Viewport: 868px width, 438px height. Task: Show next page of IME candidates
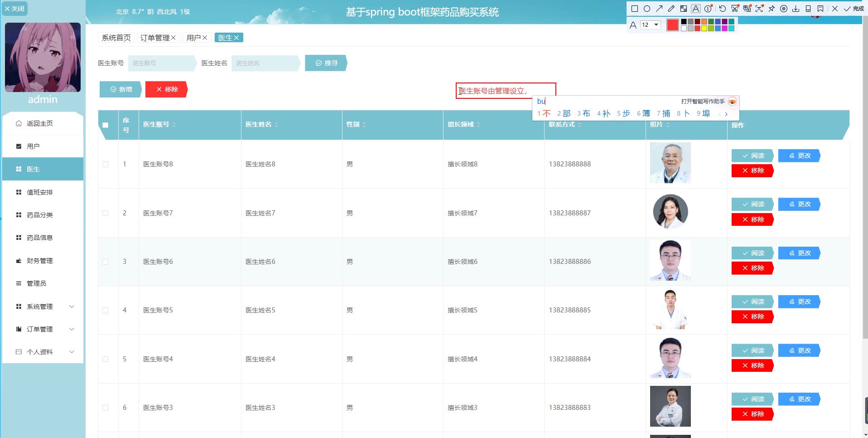726,114
